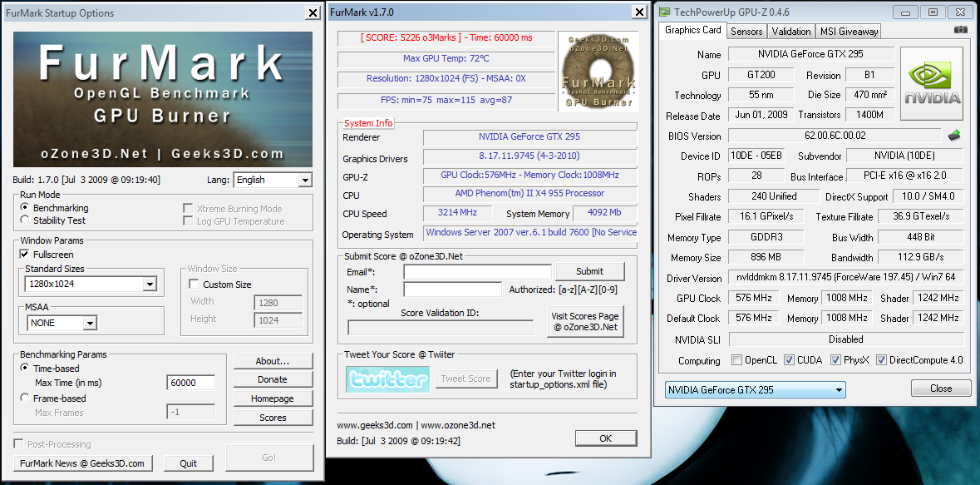Click the NVIDIA logo in GPU-Z
980x485 pixels.
tap(933, 84)
